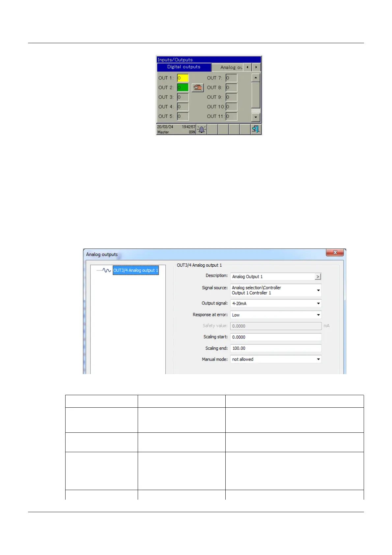Image resolution: width=392 pixels, height=555 pixels.
Task: Click the Inputs/Outputs title bar
Action: pyautogui.click(x=209, y=60)
